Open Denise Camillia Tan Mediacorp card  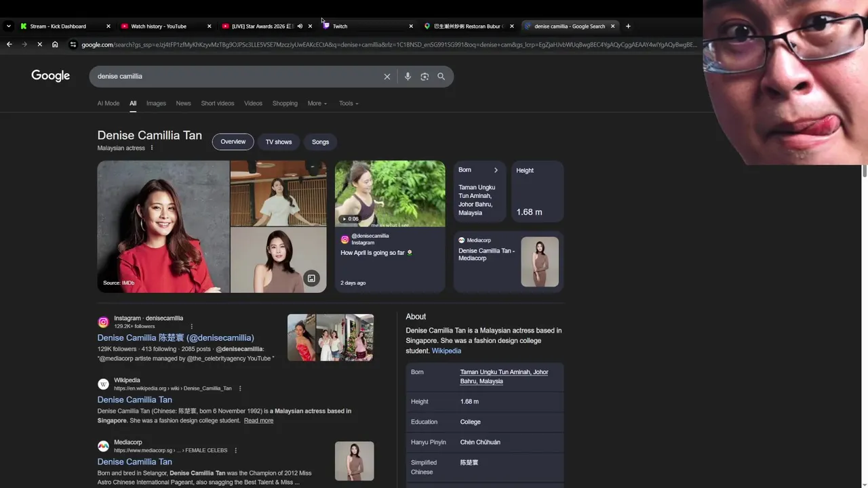pyautogui.click(x=509, y=262)
